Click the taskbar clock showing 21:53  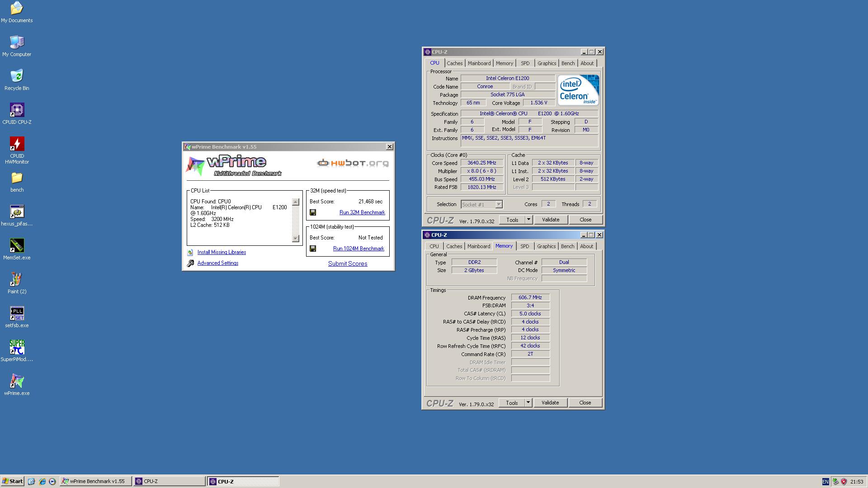pyautogui.click(x=857, y=482)
